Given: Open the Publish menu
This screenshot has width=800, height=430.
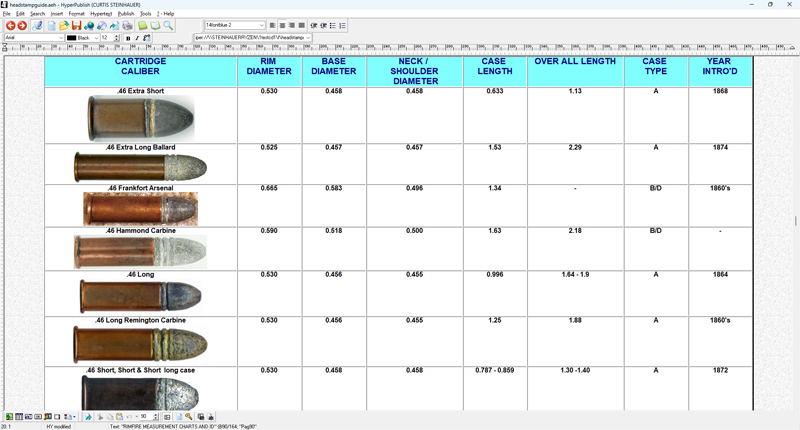Looking at the screenshot, I should (x=126, y=14).
